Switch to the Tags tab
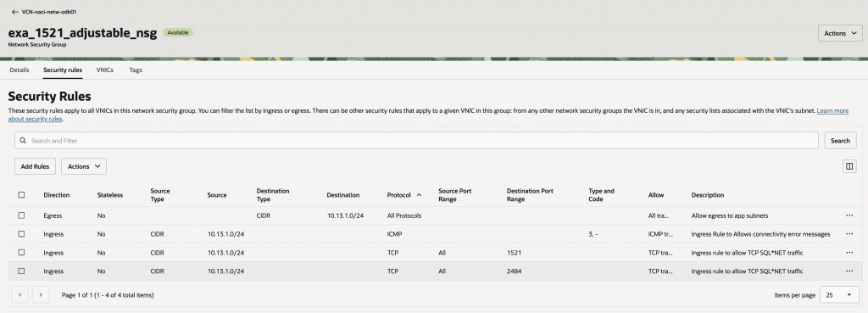The width and height of the screenshot is (868, 313). click(x=136, y=70)
